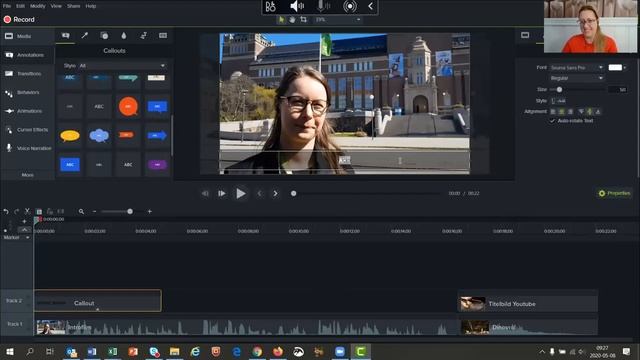Select the pointer edit mode tool
Image resolution: width=640 pixels, height=360 pixels.
[281, 20]
